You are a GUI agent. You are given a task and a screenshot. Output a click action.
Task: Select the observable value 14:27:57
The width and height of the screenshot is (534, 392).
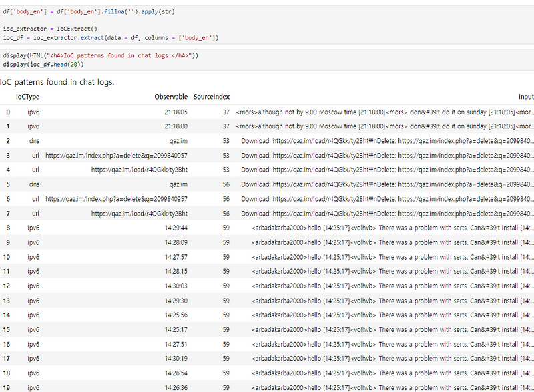coord(176,257)
